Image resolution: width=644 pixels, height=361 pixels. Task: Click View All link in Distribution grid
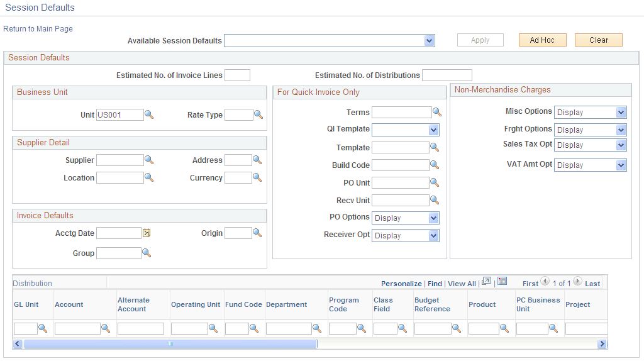(x=462, y=284)
